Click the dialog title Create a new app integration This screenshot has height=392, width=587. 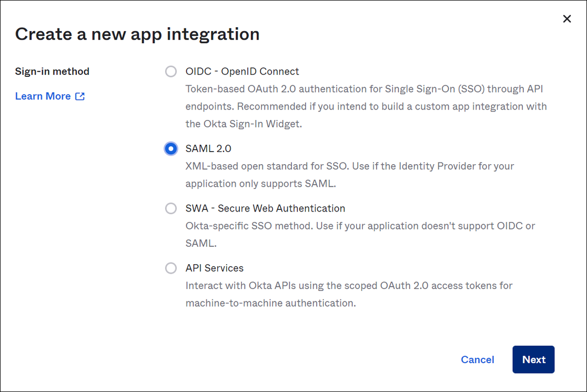coord(137,34)
